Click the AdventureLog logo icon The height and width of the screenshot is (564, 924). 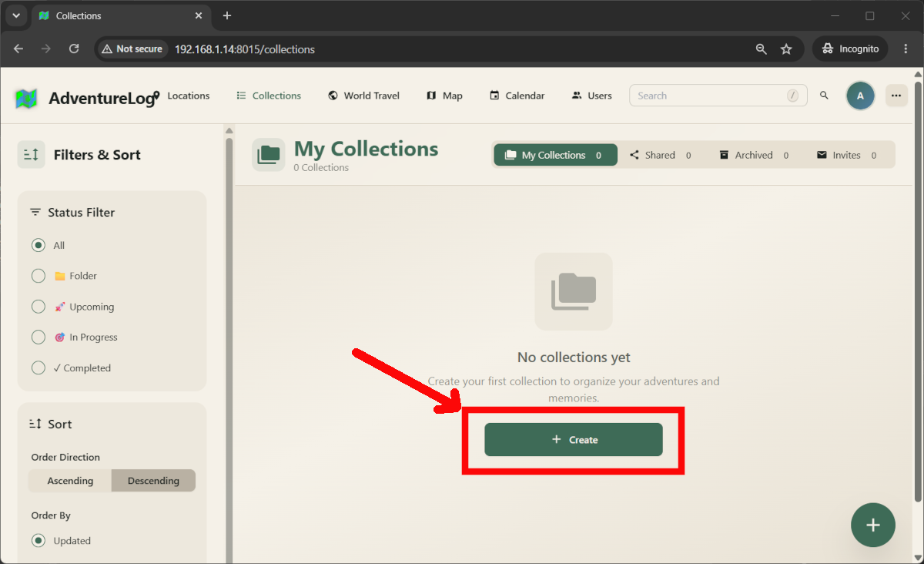coord(26,98)
